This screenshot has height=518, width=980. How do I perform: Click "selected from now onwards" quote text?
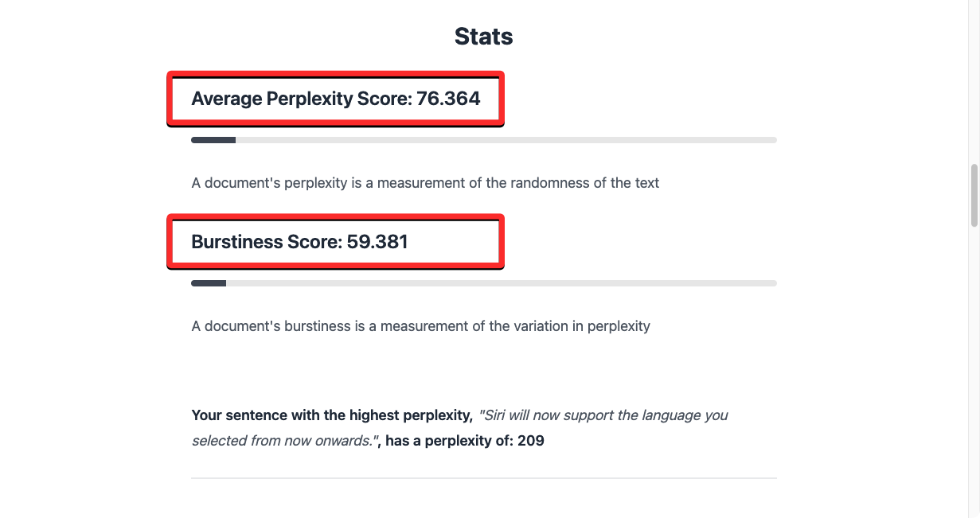[x=283, y=440]
